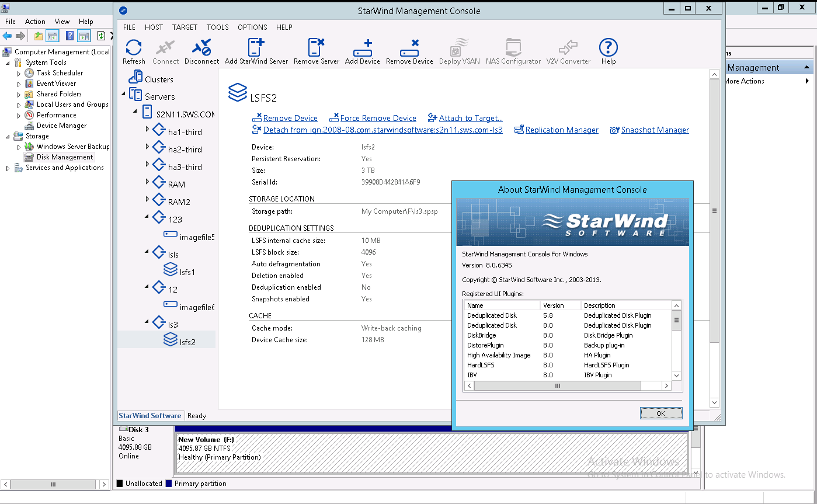Open the Snapshot Manager link

tap(655, 130)
